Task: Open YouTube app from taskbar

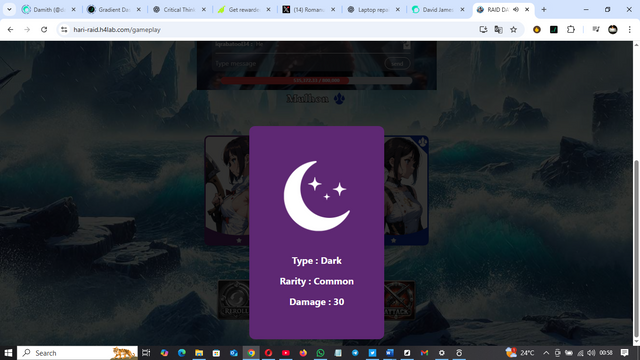Action: [x=286, y=353]
